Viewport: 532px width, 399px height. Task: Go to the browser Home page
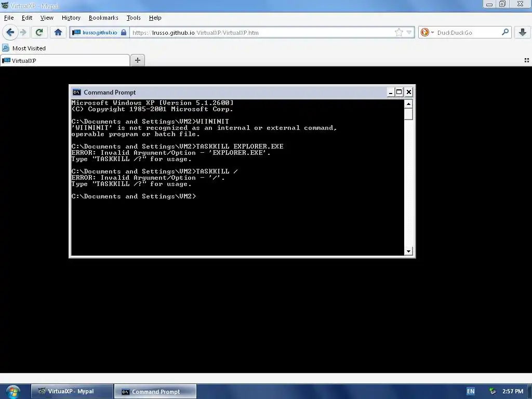(x=58, y=33)
